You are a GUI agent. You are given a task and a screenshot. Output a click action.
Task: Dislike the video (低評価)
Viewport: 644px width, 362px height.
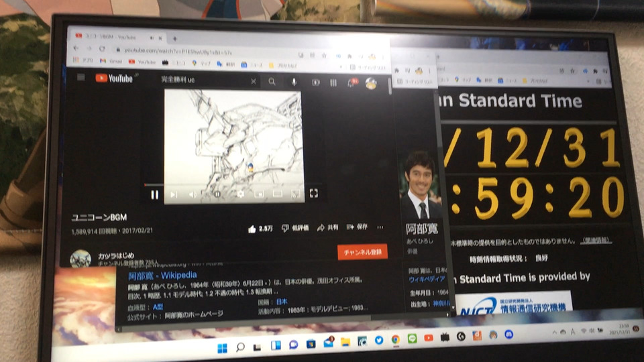click(x=295, y=228)
